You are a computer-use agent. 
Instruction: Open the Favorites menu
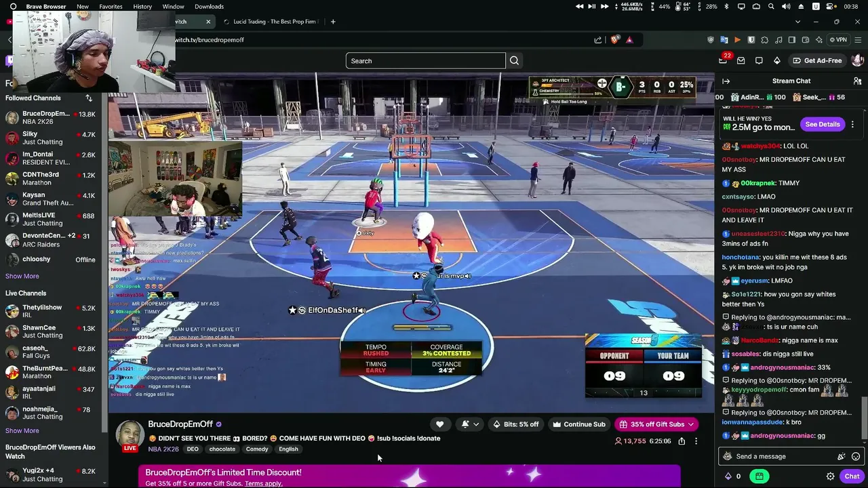coord(111,7)
